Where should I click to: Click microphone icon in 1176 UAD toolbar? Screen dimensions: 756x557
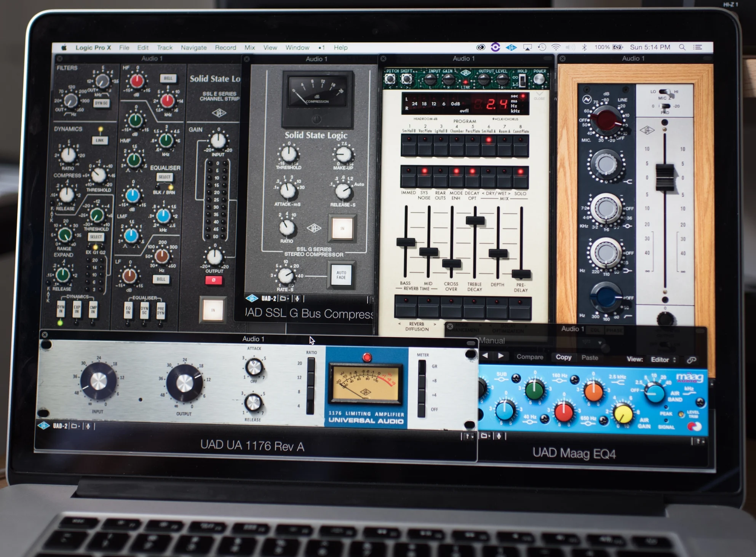click(x=88, y=426)
